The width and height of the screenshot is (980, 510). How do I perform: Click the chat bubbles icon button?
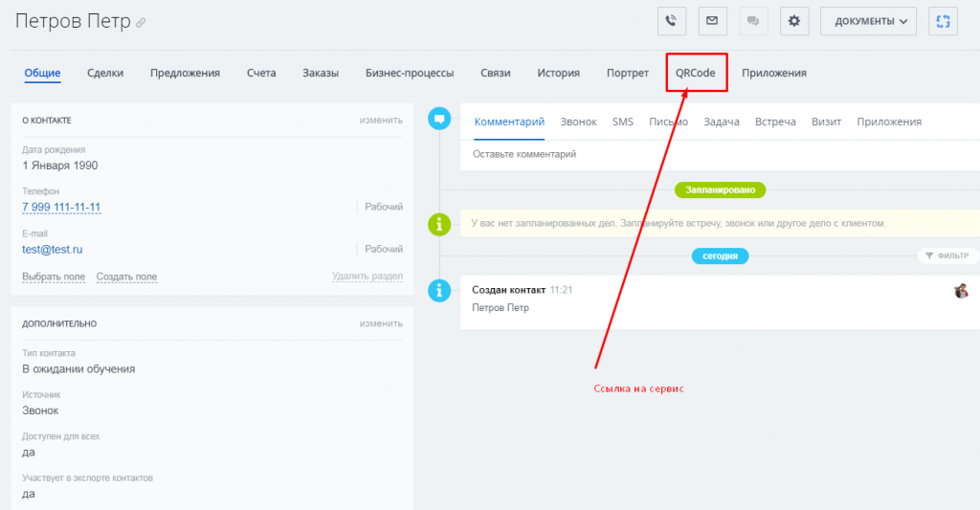753,21
